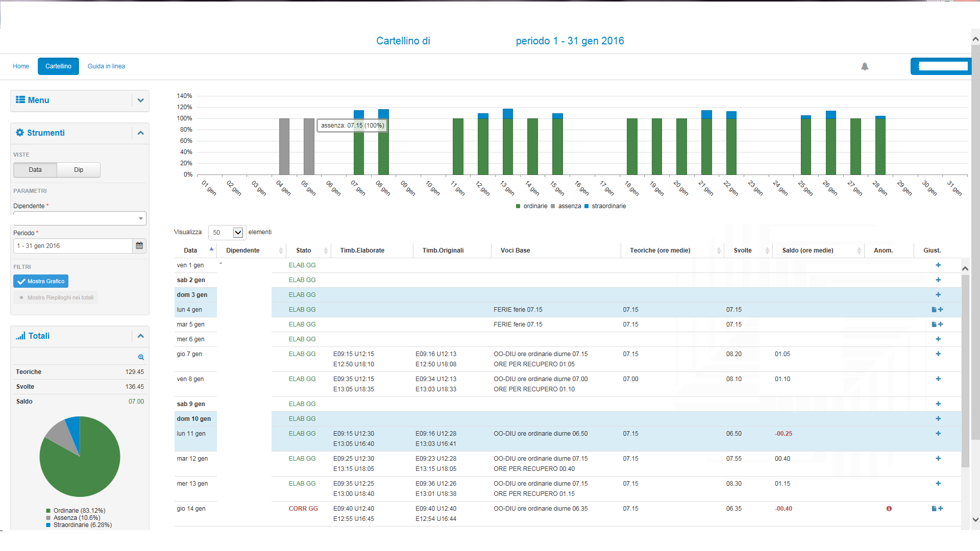Screen dimensions: 980x551
Task: Add justification for mer 13 gen row
Action: pos(938,484)
